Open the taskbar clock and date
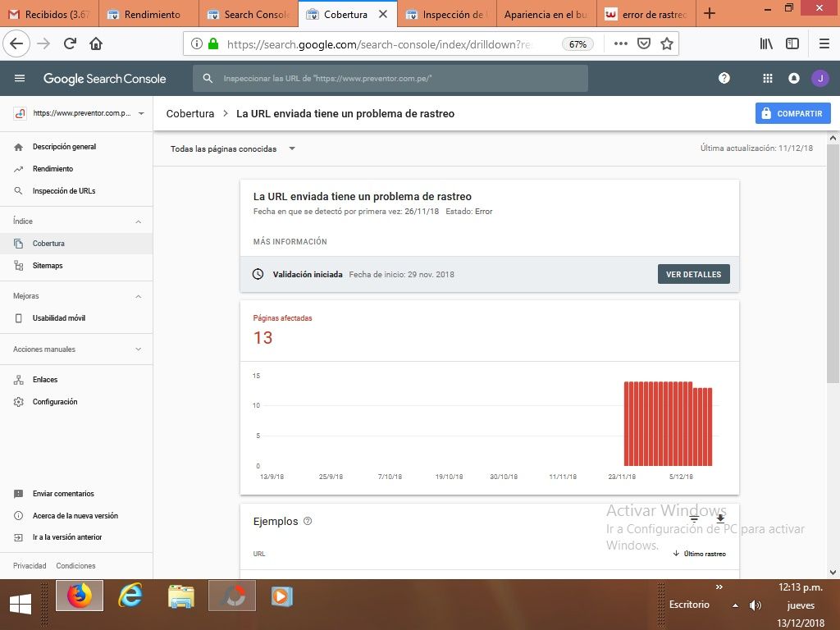 (801, 605)
